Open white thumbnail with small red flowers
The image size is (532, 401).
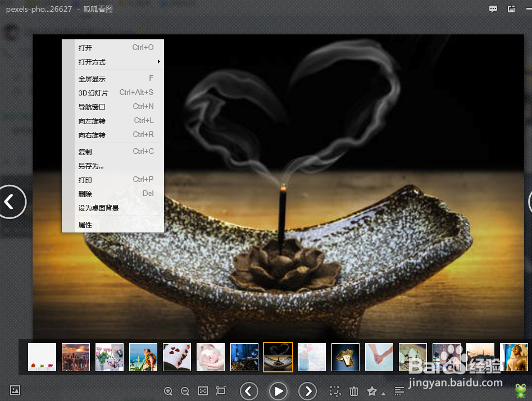[42, 357]
